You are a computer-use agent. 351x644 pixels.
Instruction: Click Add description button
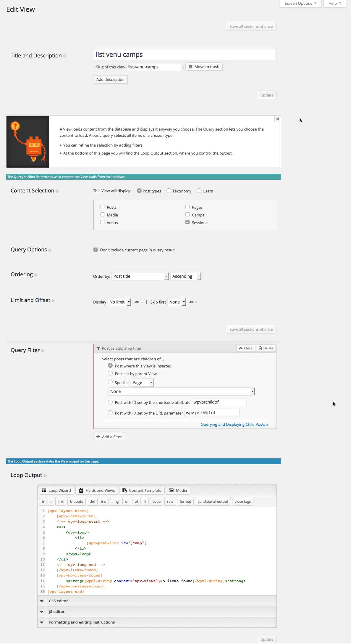tap(110, 79)
